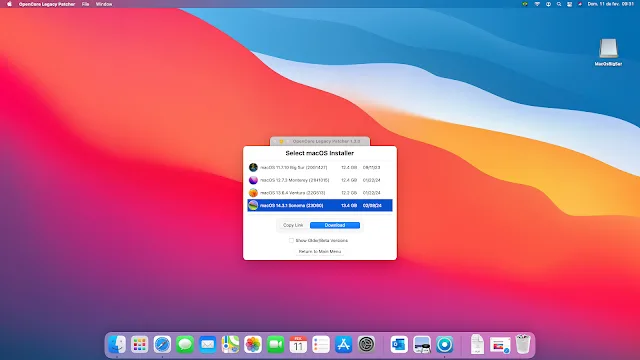Open the minimized window thumbnail in Dock
The height and width of the screenshot is (360, 640).
(x=500, y=345)
